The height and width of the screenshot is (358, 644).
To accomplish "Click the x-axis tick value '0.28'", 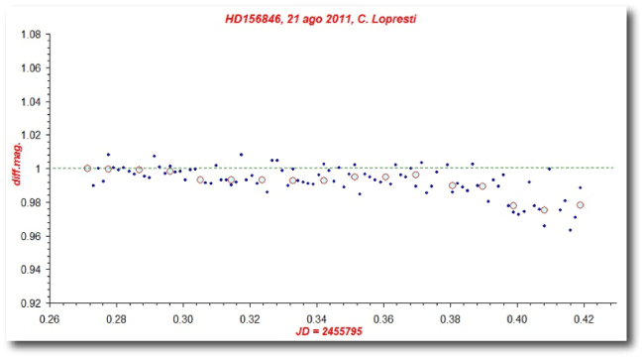I will (x=116, y=319).
